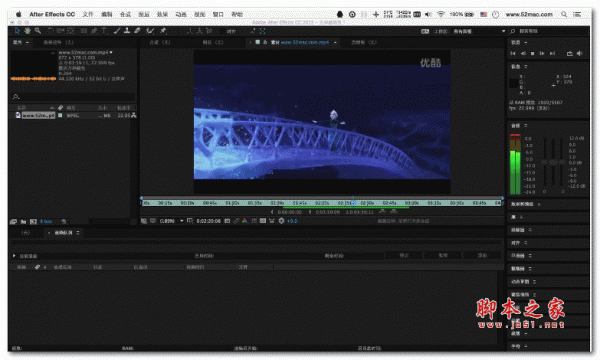This screenshot has height=360, width=600.
Task: Click the current time 0:02:20:06 field
Action: coord(208,221)
